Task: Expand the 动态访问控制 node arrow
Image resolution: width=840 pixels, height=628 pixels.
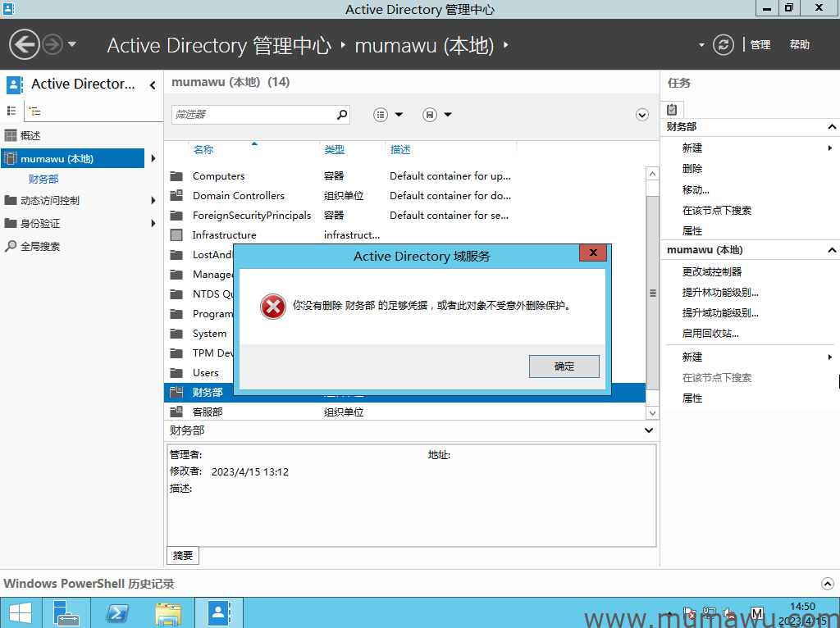Action: coord(153,200)
